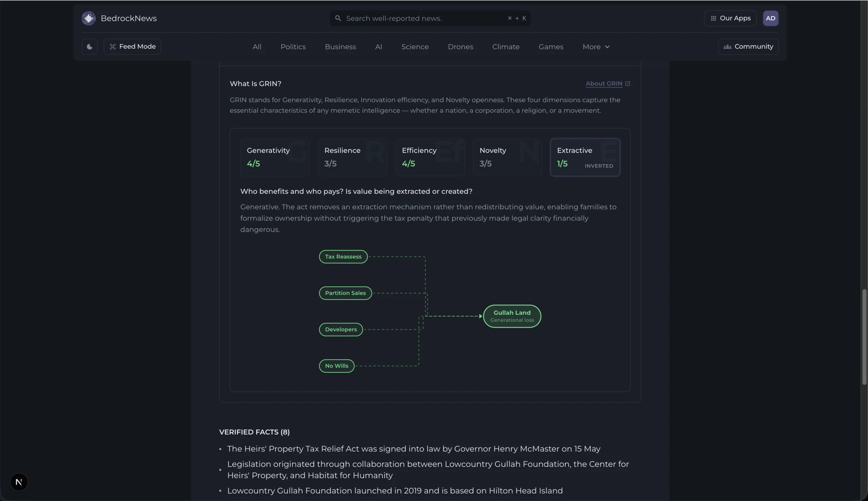Select the Novelty score card

(508, 157)
